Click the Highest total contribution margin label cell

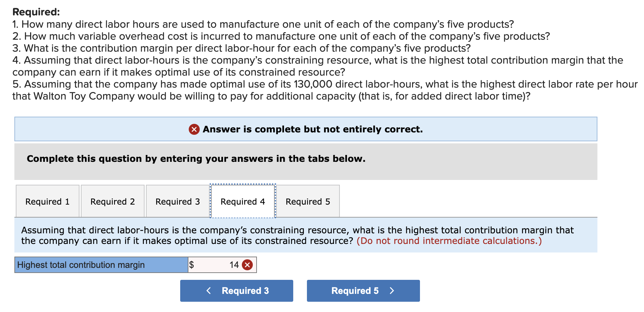pos(101,264)
